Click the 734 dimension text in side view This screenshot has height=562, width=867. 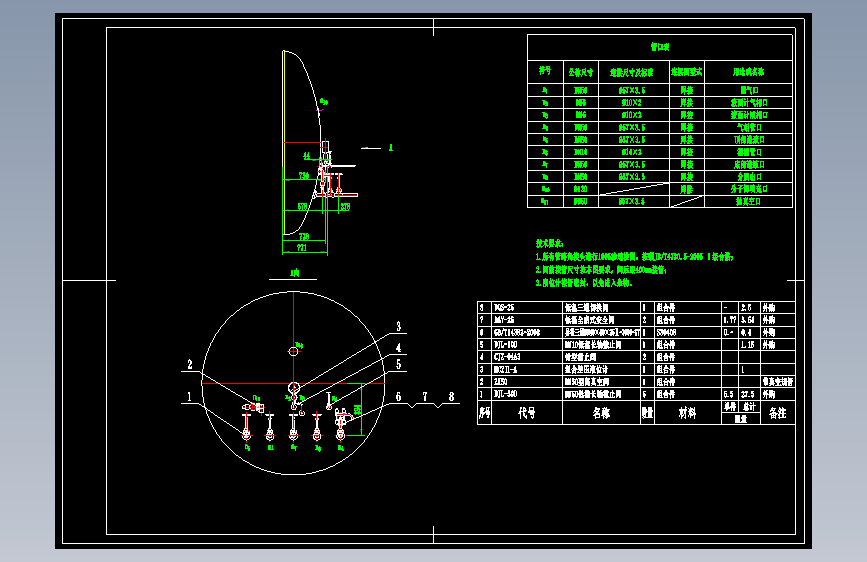click(304, 175)
